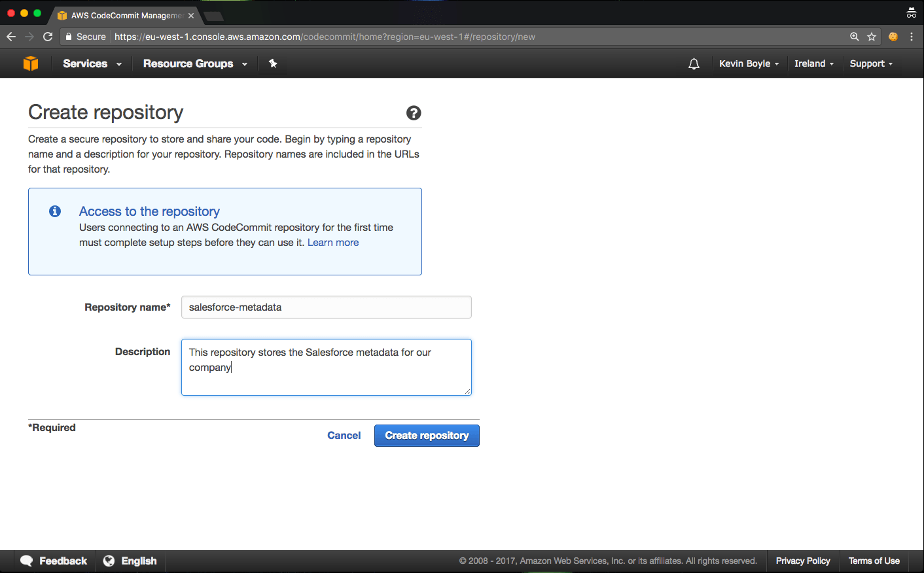Click the Create repository button
Image resolution: width=924 pixels, height=573 pixels.
(x=427, y=436)
